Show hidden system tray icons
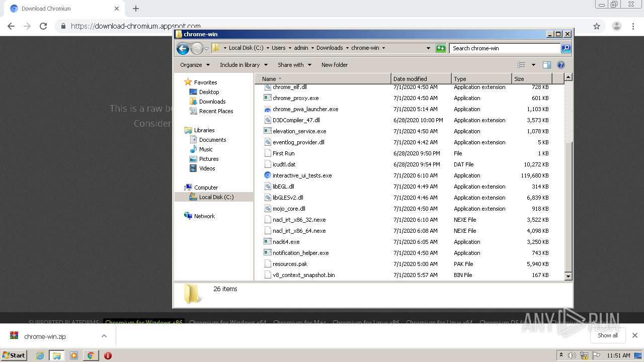This screenshot has width=644, height=362. pos(561,355)
